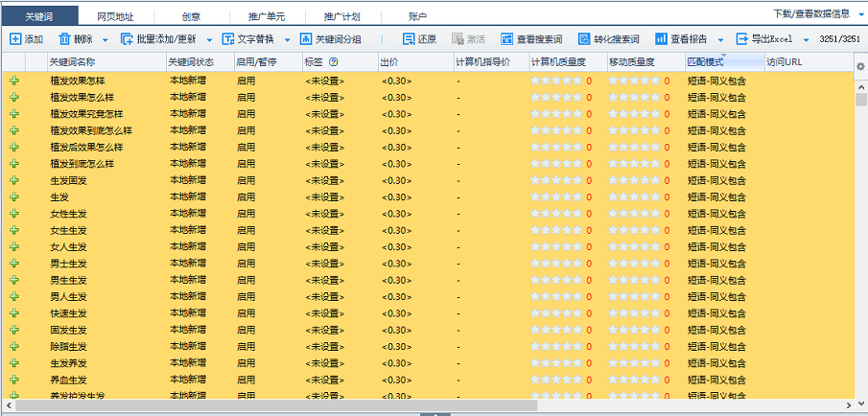Sort by 计算机质量度 column header
The image size is (868, 416).
click(568, 62)
